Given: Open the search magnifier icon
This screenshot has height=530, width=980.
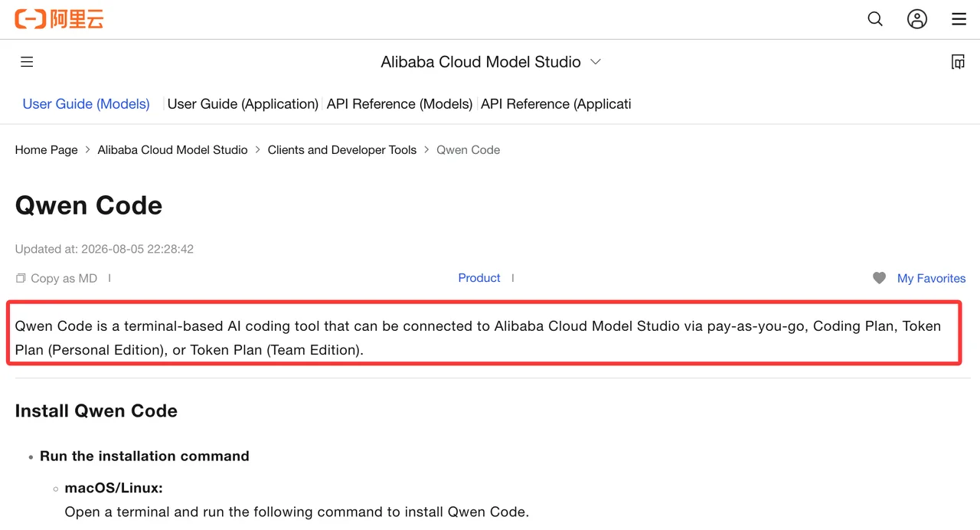Looking at the screenshot, I should coord(875,19).
